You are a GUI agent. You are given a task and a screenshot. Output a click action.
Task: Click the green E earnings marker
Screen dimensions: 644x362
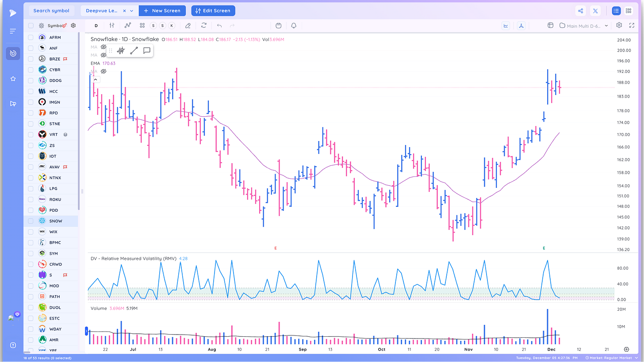click(x=544, y=248)
